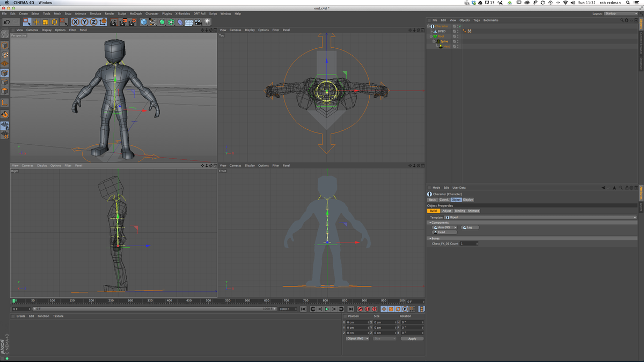Viewport: 644px width, 362px height.
Task: Click the Cube primitive icon in the toolbar
Action: click(143, 22)
